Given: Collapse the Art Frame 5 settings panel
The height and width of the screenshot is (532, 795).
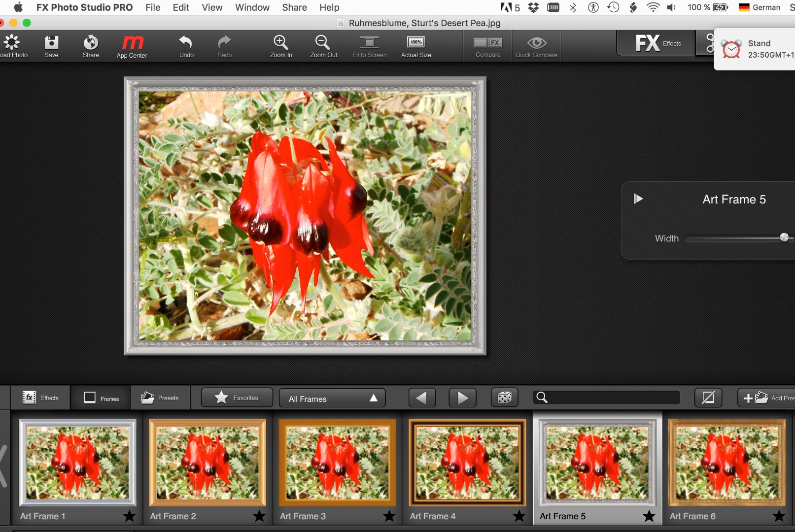Looking at the screenshot, I should 638,199.
